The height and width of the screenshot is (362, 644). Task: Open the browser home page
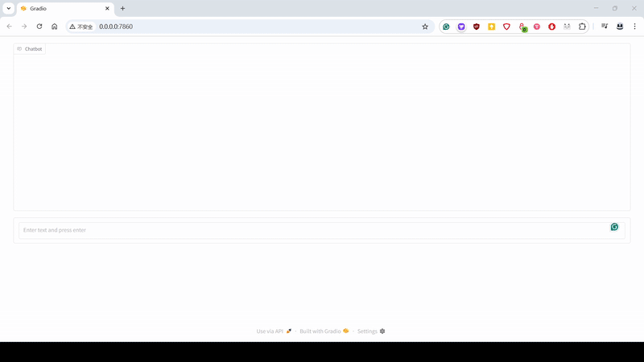54,27
